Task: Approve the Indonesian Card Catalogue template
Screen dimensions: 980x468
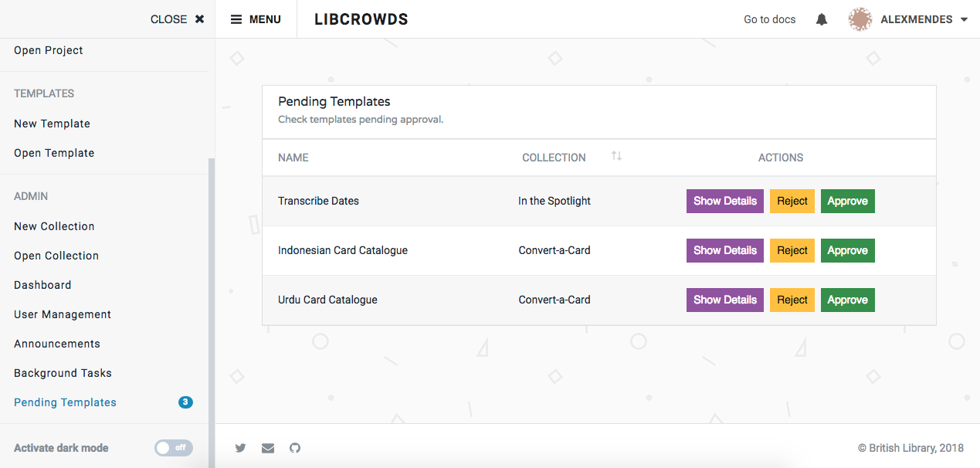Action: 847,250
